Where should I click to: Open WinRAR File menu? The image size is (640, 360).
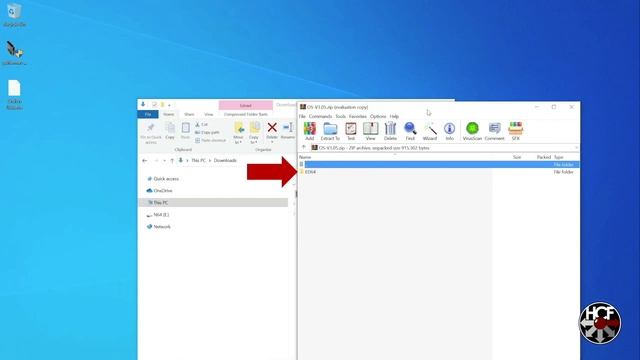(302, 116)
